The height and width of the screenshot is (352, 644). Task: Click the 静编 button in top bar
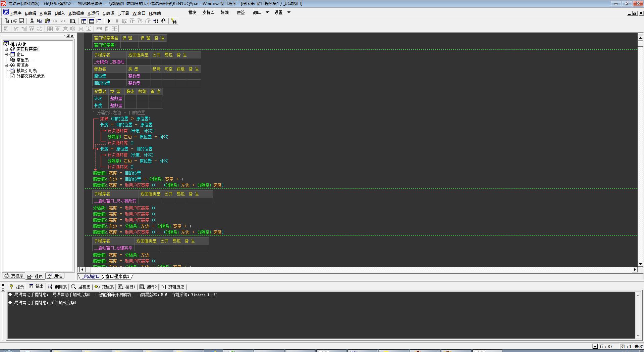[224, 12]
